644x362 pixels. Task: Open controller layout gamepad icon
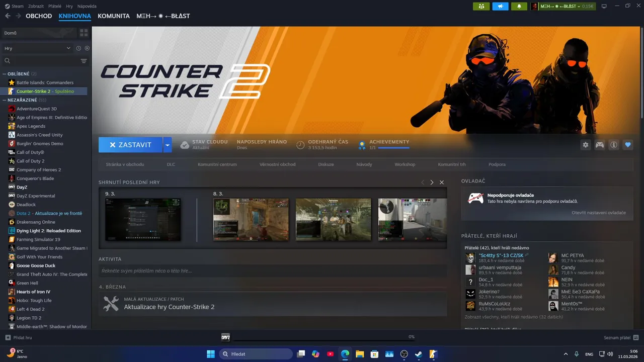(x=599, y=145)
